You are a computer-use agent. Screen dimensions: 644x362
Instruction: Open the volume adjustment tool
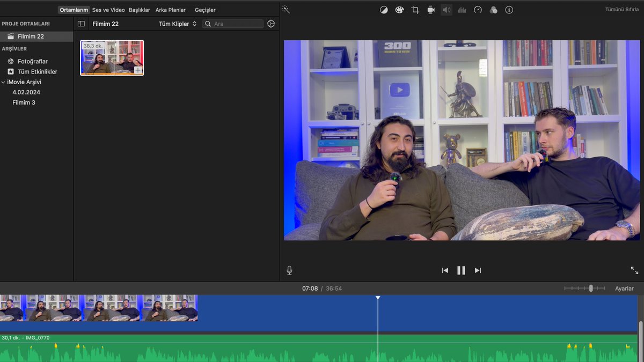click(447, 10)
